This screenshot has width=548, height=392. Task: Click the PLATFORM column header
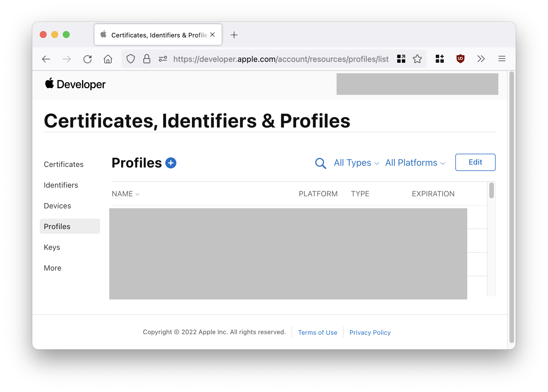(318, 194)
